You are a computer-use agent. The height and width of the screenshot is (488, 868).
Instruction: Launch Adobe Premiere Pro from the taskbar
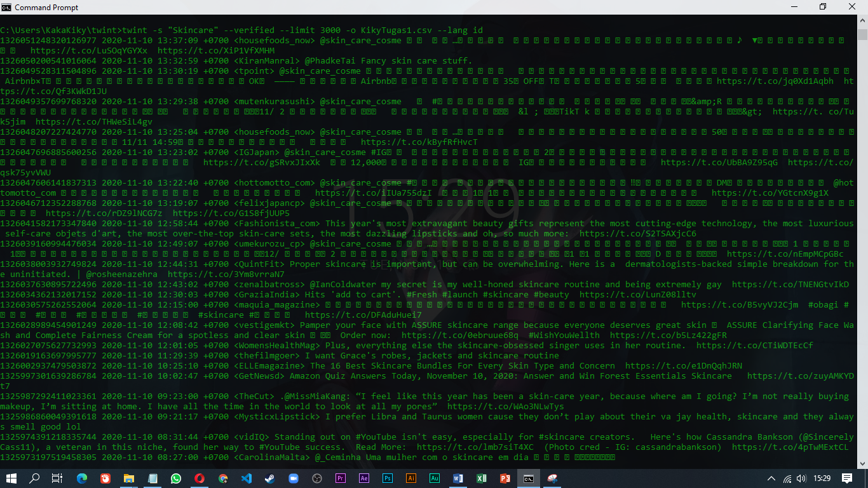tap(341, 478)
